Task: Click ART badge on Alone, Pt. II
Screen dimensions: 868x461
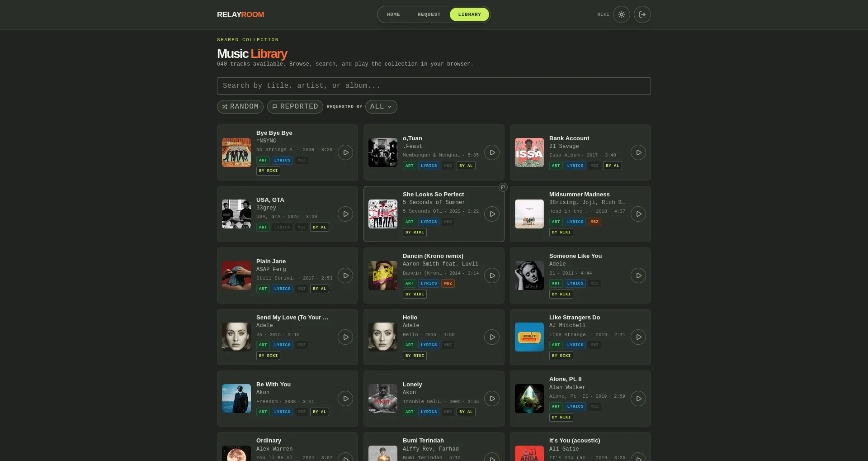Action: pyautogui.click(x=556, y=407)
